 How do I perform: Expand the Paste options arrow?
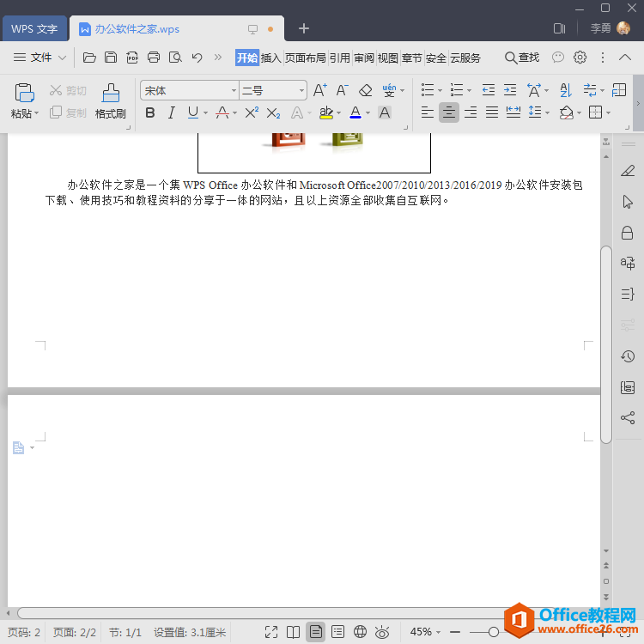[x=37, y=113]
